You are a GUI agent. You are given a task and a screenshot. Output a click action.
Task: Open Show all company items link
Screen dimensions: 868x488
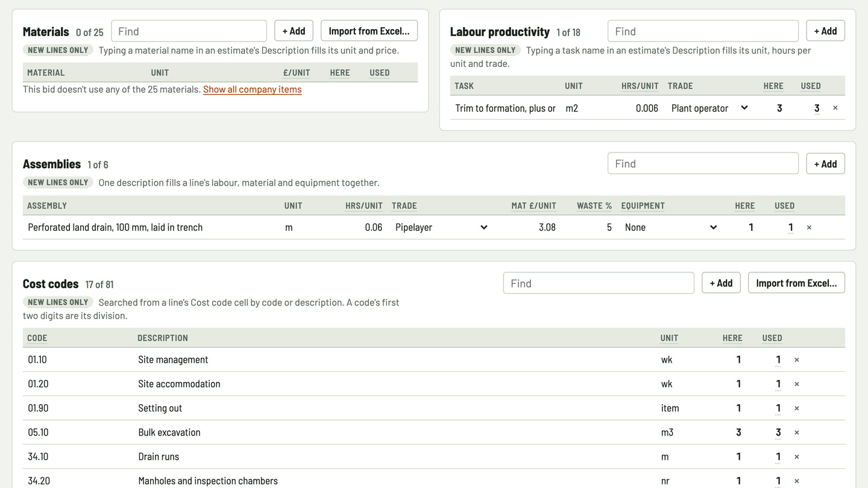(252, 89)
